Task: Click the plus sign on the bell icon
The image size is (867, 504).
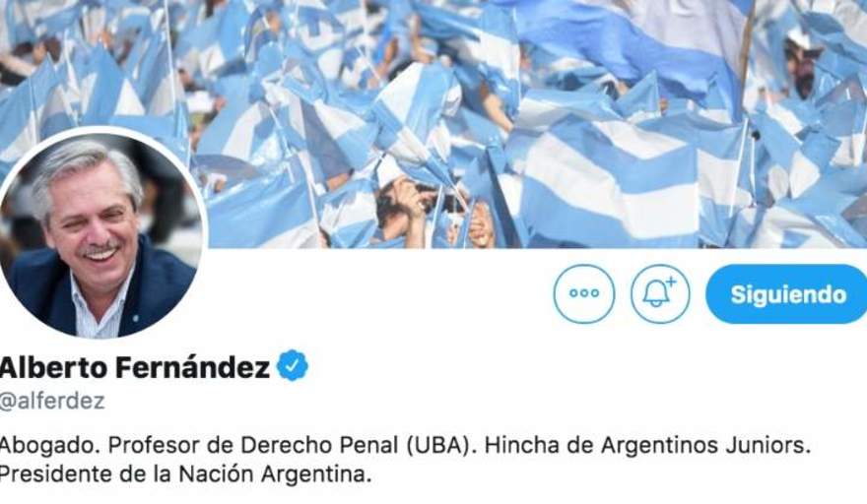Action: pos(671,283)
